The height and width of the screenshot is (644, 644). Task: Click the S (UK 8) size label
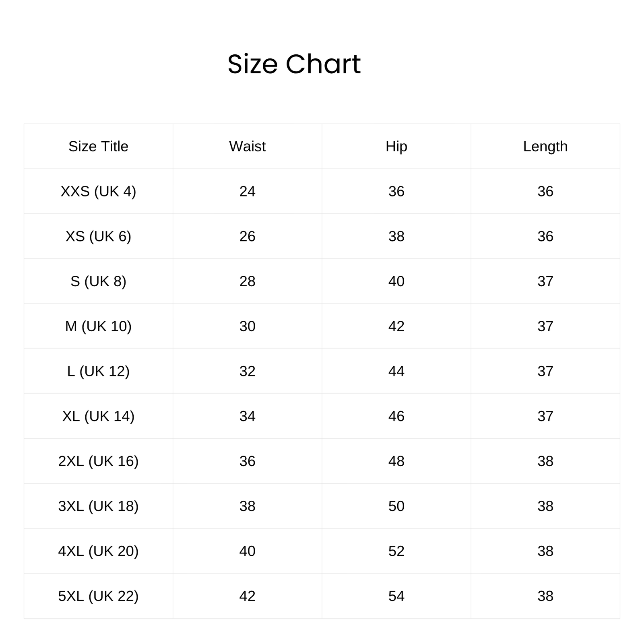[98, 281]
